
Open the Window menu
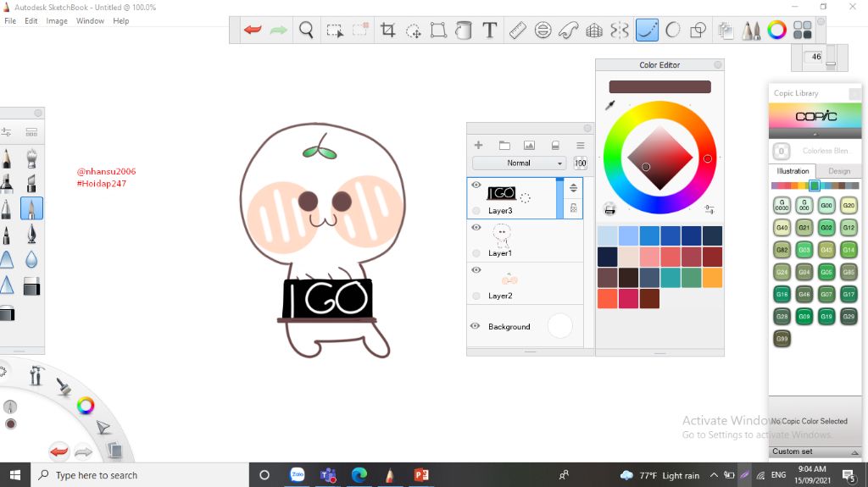click(90, 21)
